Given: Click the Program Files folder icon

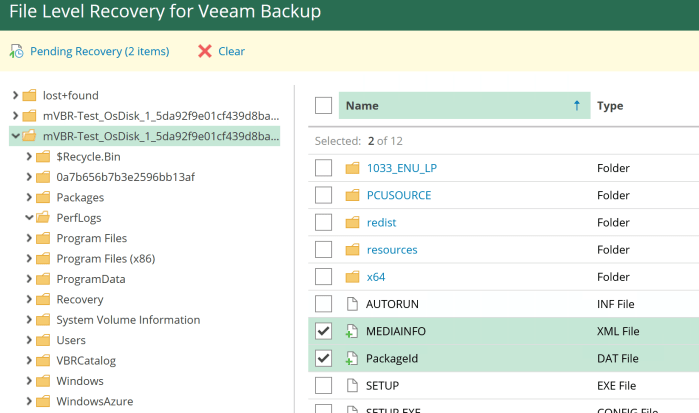Looking at the screenshot, I should [43, 238].
